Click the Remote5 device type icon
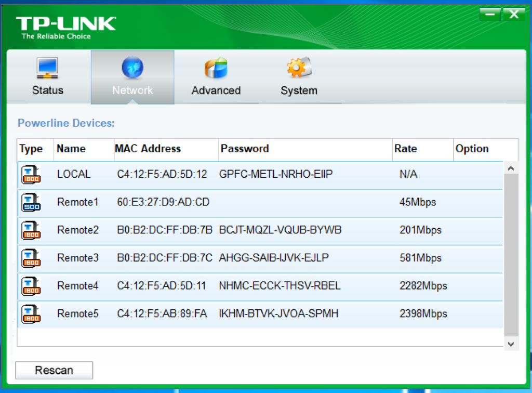 coord(31,315)
